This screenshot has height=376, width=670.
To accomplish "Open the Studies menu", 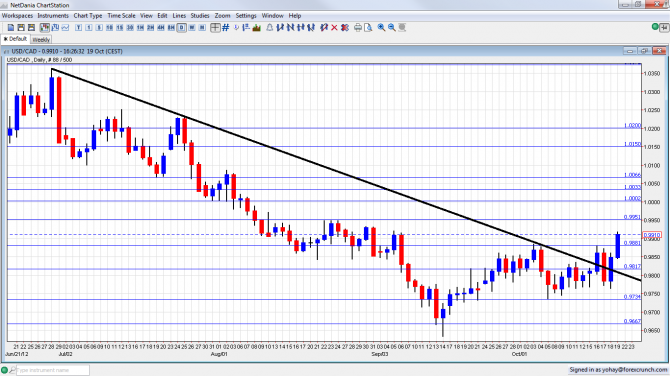I will pos(200,16).
